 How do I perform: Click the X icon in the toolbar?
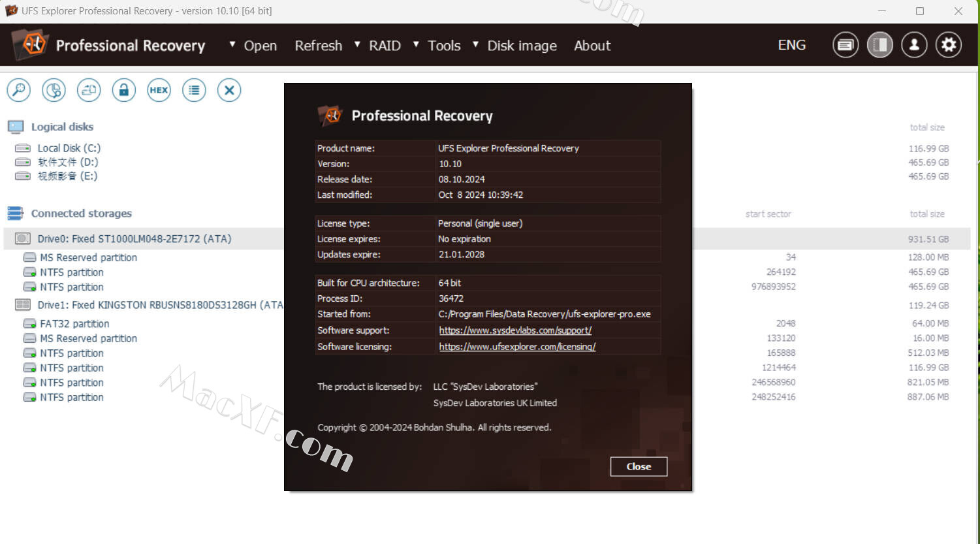229,90
